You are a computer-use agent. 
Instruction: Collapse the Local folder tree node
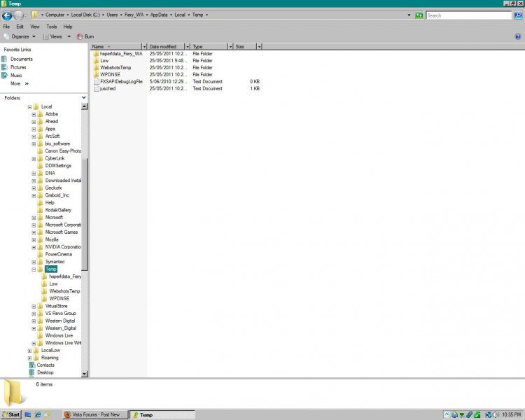[29, 107]
